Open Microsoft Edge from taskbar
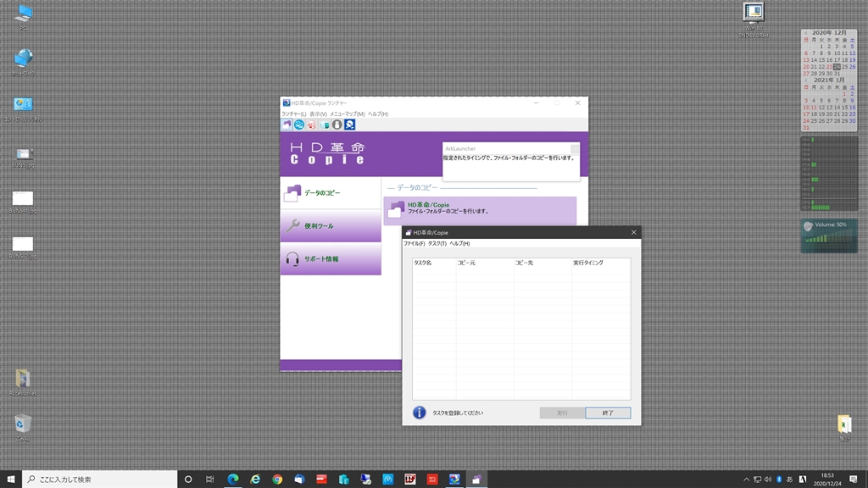This screenshot has width=868, height=488. 233,480
